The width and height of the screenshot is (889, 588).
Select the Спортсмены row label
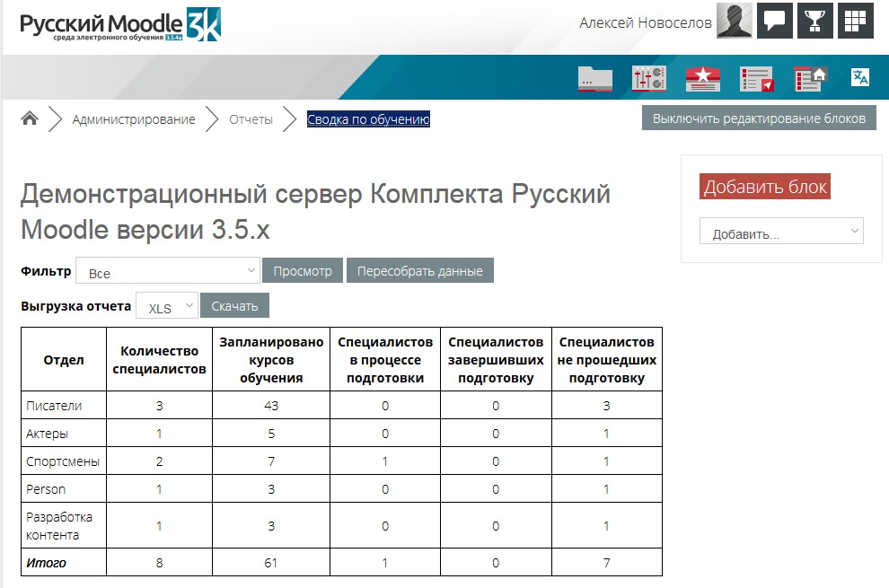62,461
